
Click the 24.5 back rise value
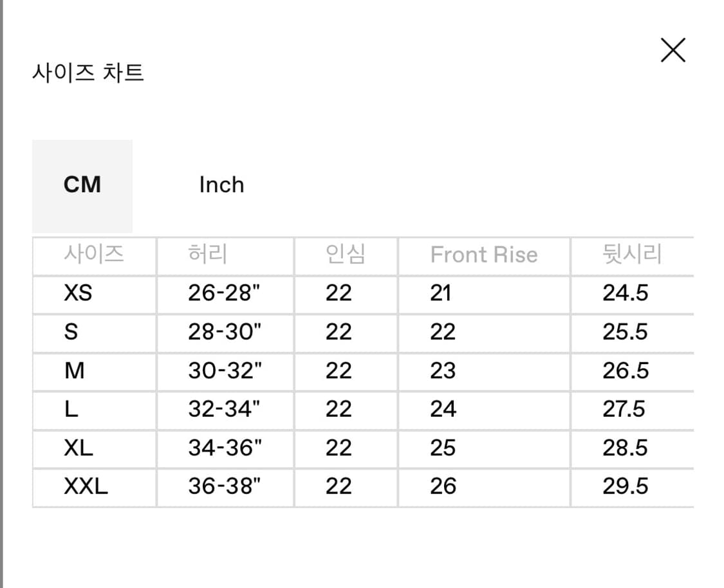coord(625,293)
